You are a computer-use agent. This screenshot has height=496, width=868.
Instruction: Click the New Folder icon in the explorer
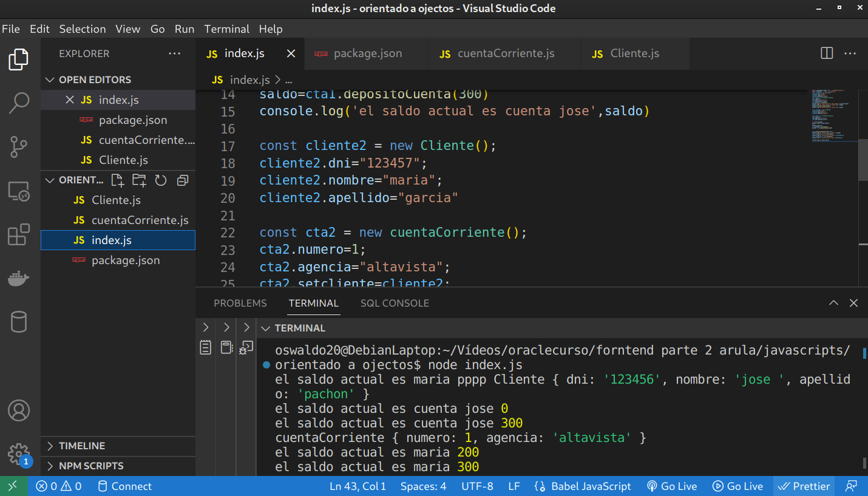[139, 180]
